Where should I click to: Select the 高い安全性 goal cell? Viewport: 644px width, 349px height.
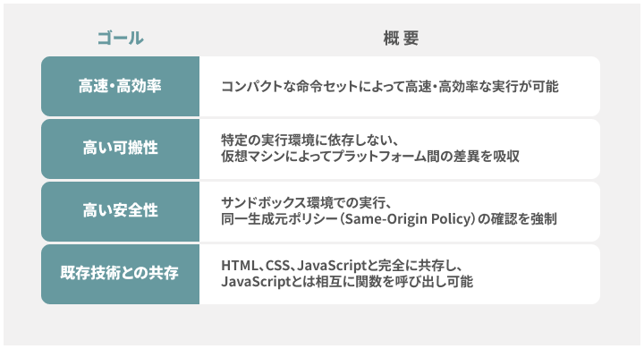click(x=121, y=211)
